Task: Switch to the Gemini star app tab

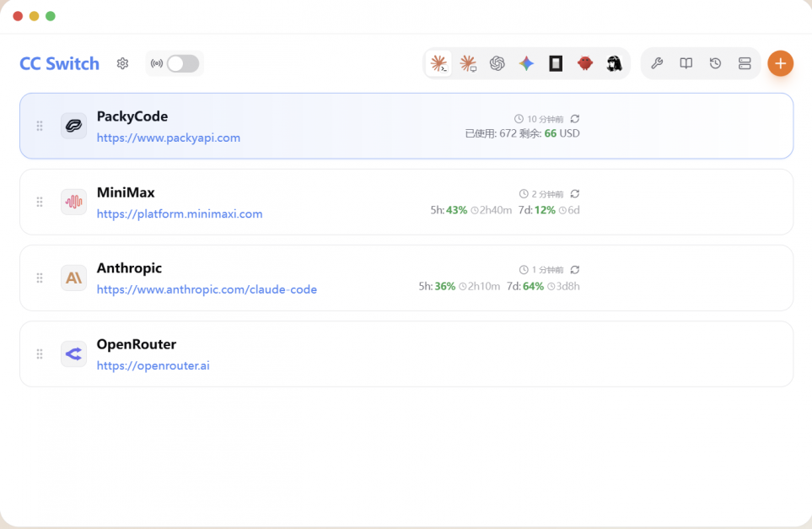Action: click(527, 64)
